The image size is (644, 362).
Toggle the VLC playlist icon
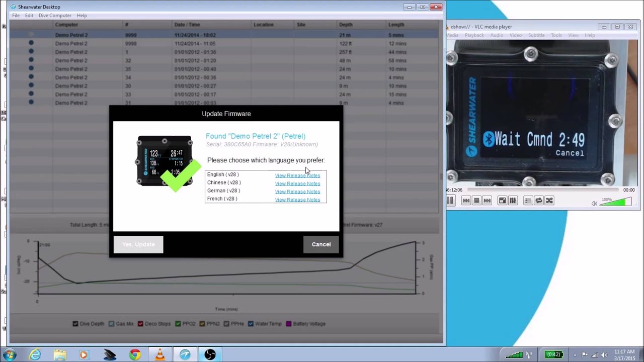(x=528, y=201)
